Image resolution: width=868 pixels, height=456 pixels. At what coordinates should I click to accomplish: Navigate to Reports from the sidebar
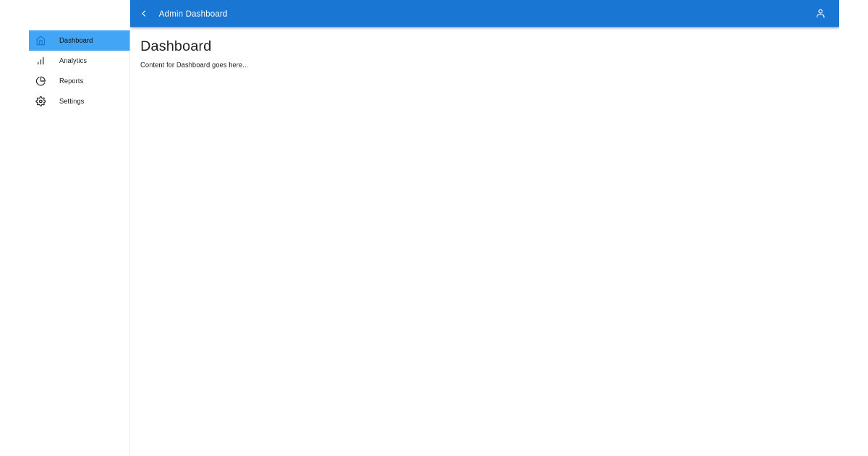(71, 81)
